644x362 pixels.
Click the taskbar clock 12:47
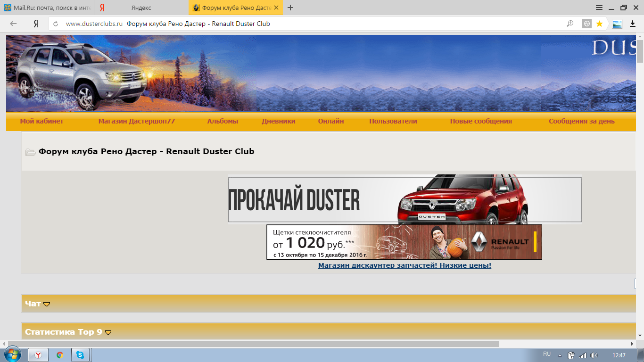[x=619, y=355]
